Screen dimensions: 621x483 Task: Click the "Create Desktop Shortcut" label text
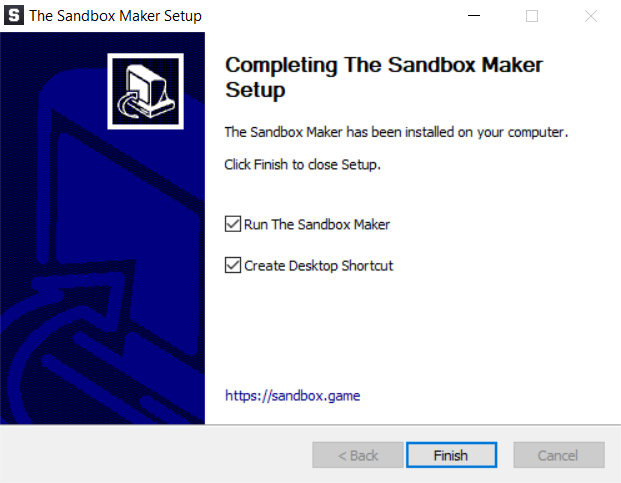pos(318,266)
